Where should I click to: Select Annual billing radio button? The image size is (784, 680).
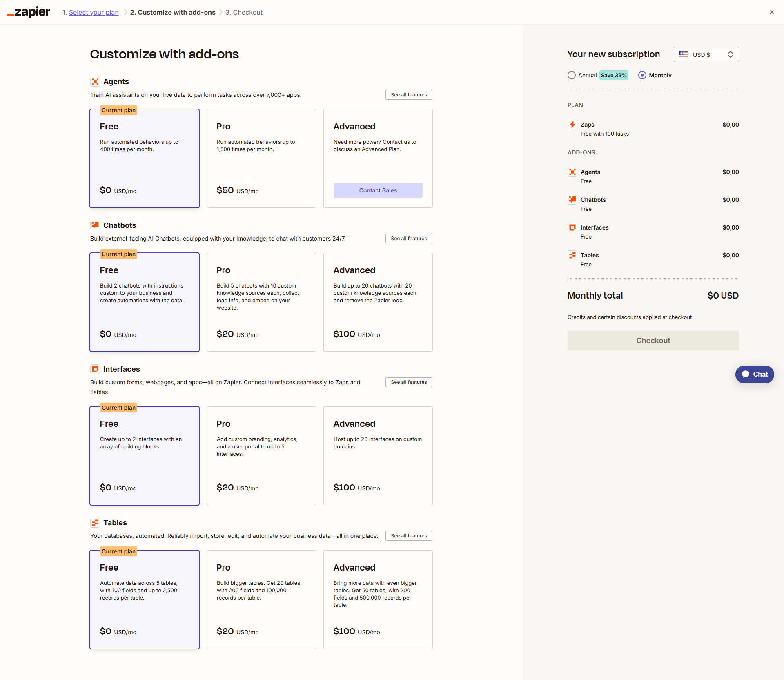click(572, 75)
